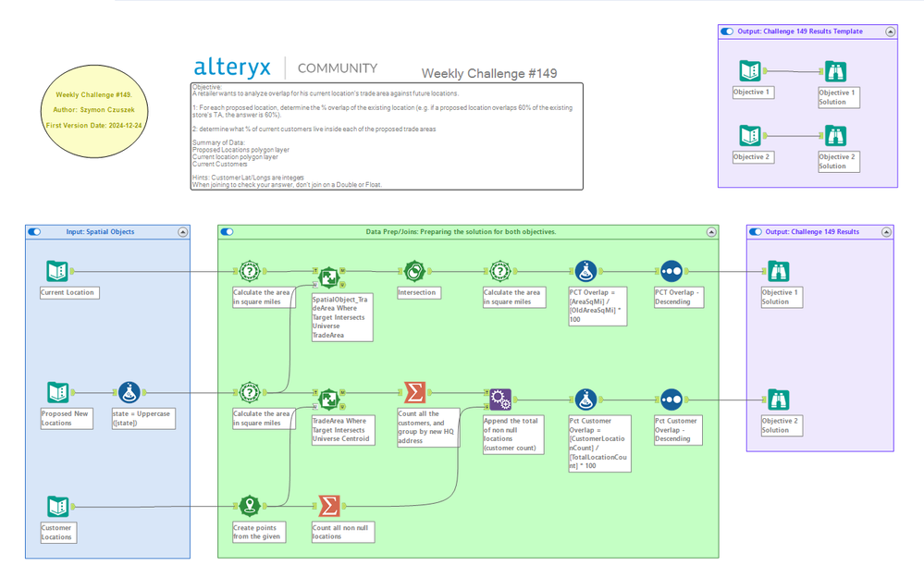
Task: Toggle the Data Prep/Joins container switch
Action: coord(227,232)
